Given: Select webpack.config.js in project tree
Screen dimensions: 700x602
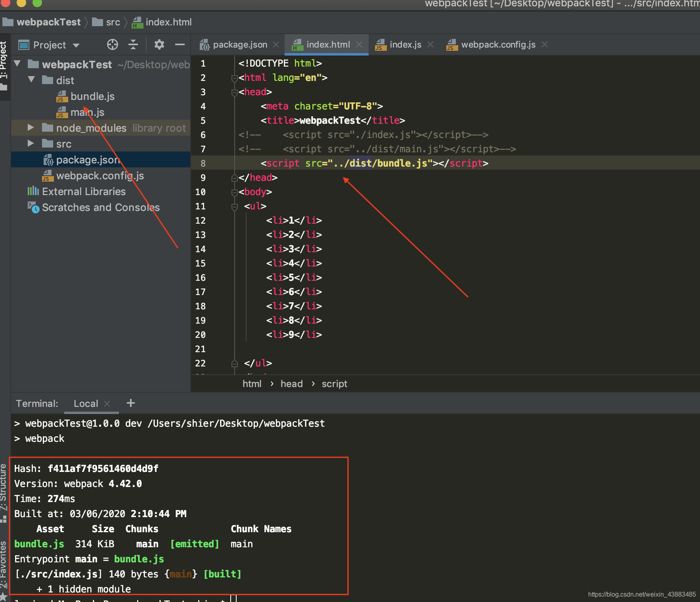Looking at the screenshot, I should 100,176.
